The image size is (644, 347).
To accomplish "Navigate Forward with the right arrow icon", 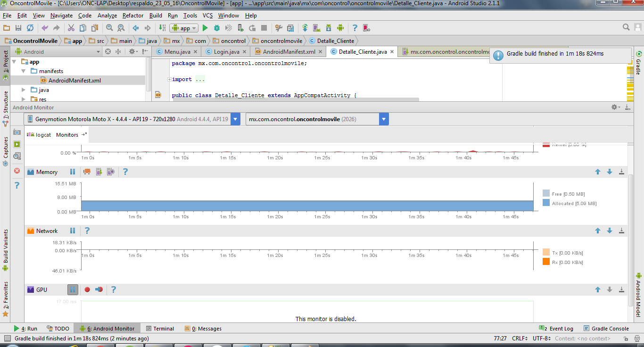I will coord(148,28).
